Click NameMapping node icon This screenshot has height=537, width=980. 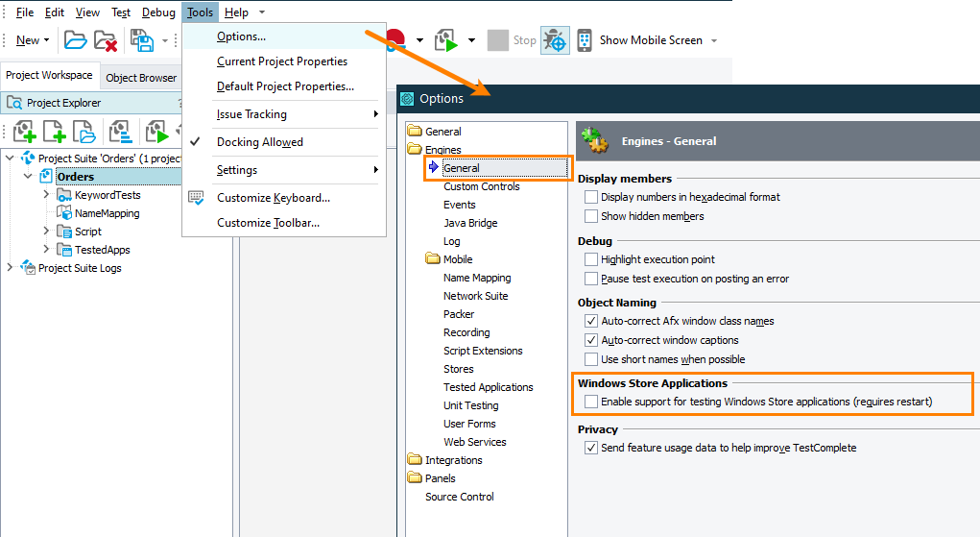63,213
